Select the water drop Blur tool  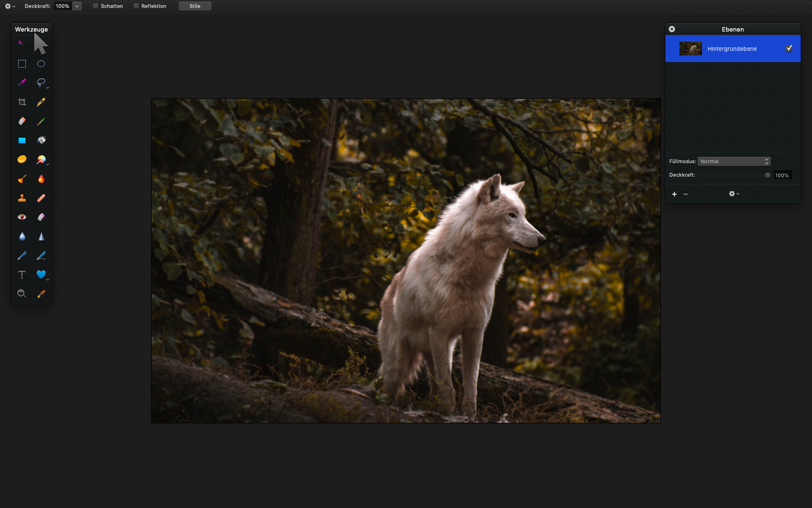click(22, 237)
